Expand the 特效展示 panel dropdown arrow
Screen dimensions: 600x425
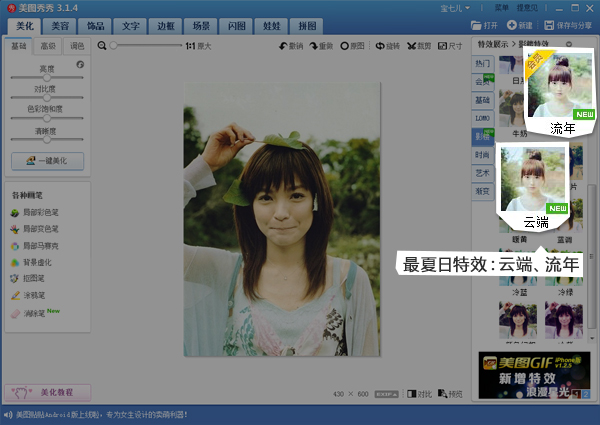point(569,44)
